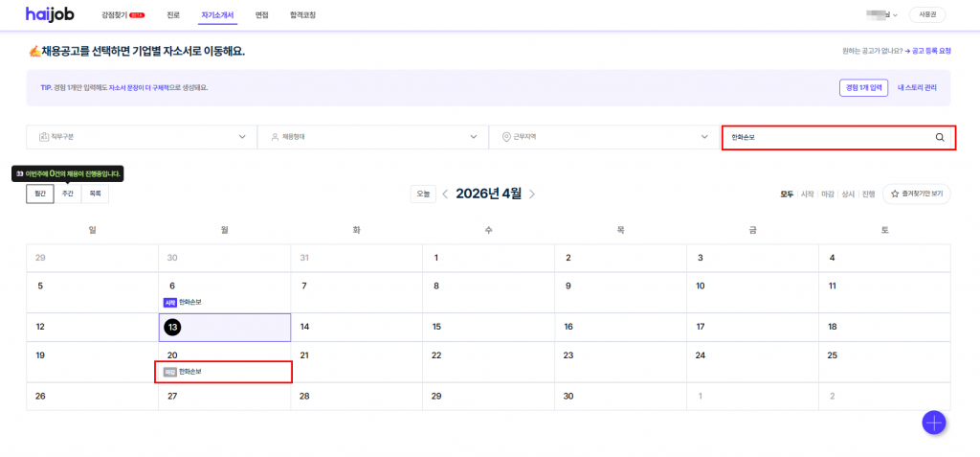This screenshot has width=980, height=457.
Task: Switch calendar to 목록 view
Action: point(95,194)
